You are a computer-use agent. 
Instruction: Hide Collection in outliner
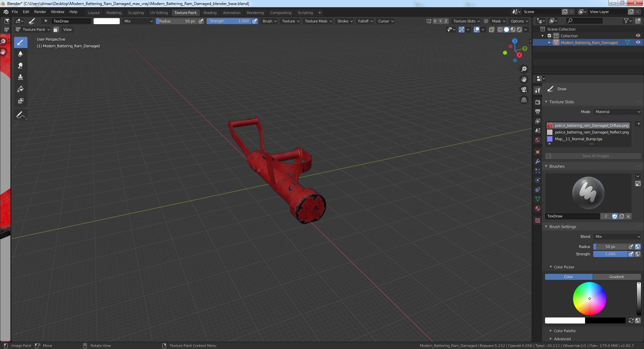click(x=638, y=36)
